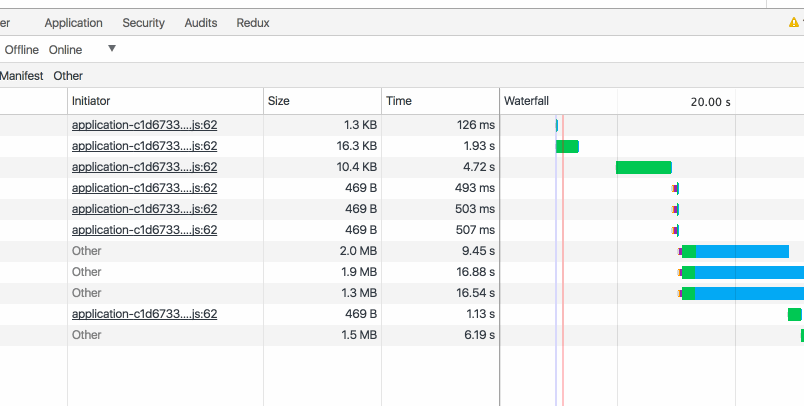Select the Other initiator in 16.54 s row
804x406 pixels.
point(87,293)
